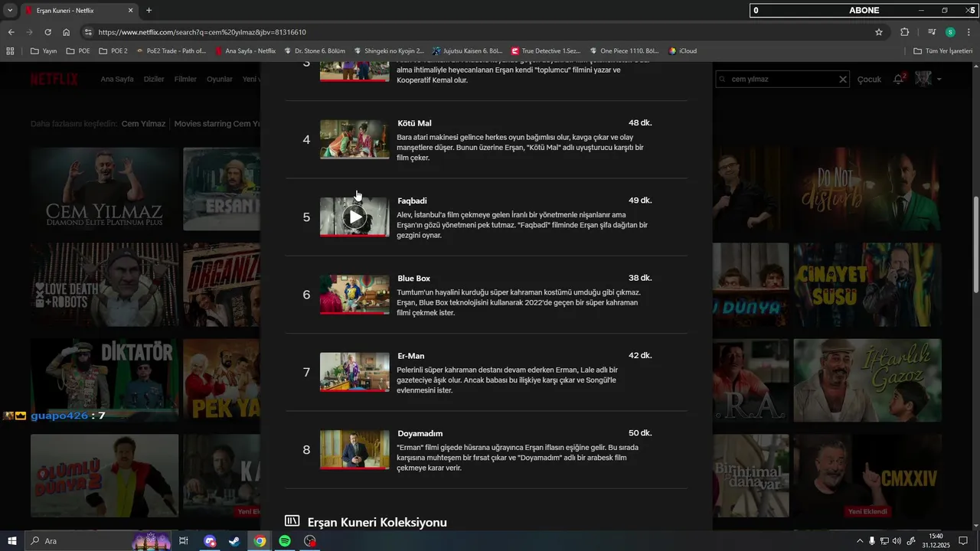Bookmark this page with the star icon
This screenshot has width=980, height=551.
coord(879,32)
